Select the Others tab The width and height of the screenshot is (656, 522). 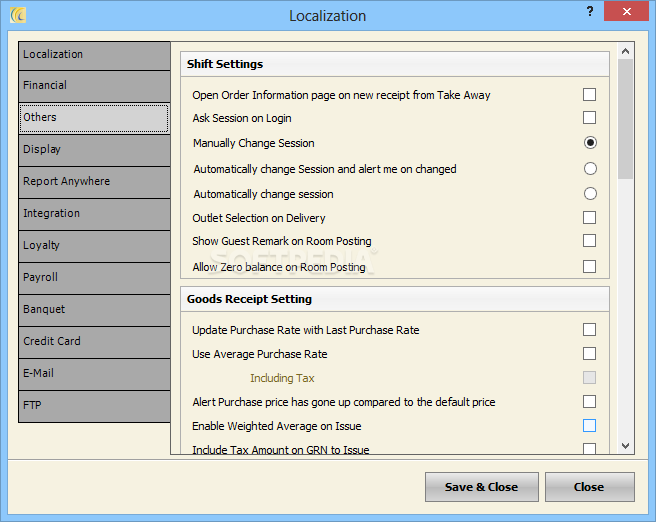[95, 118]
